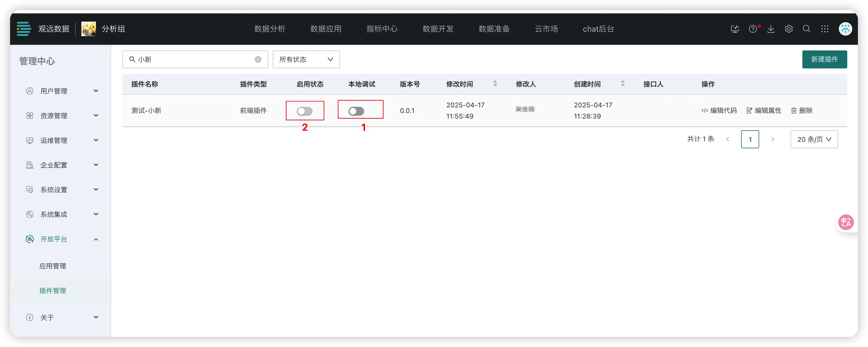
Task: Click the 关于 info icon
Action: click(x=30, y=317)
